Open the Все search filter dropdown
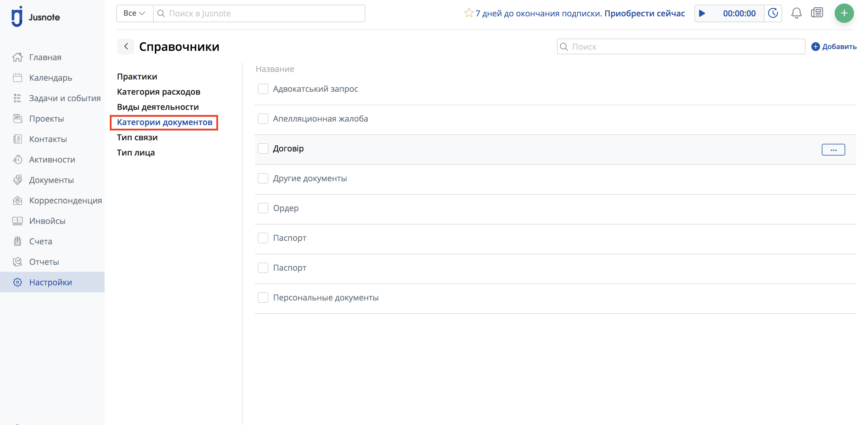Screen dimensions: 868x425 tap(135, 13)
